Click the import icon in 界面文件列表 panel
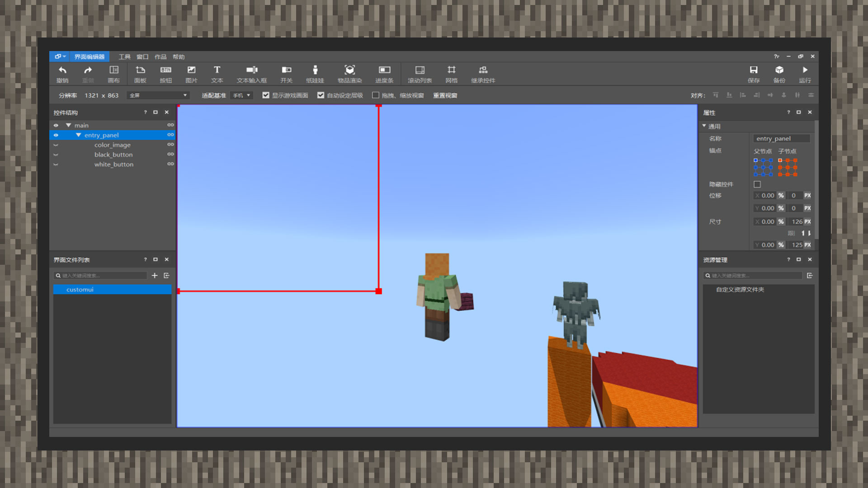Viewport: 868px width, 488px height. coord(166,276)
